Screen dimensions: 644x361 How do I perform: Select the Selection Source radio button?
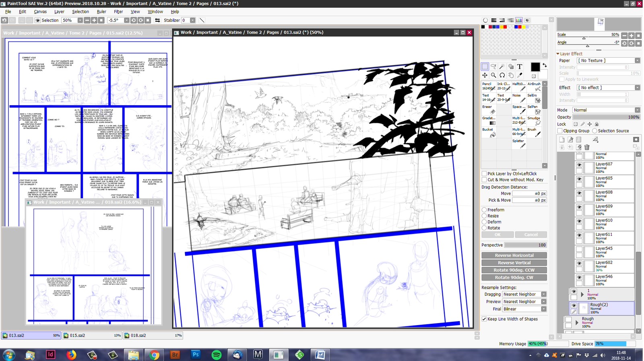(594, 131)
